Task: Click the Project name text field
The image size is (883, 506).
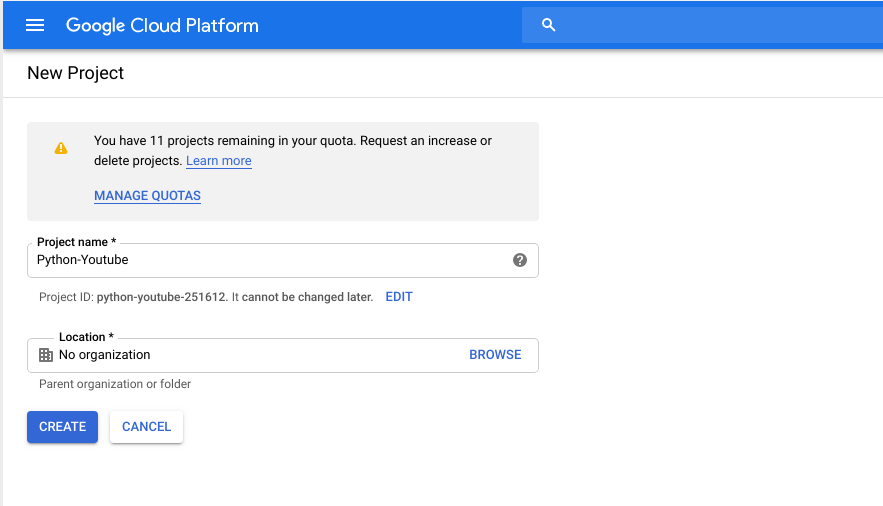Action: (283, 261)
